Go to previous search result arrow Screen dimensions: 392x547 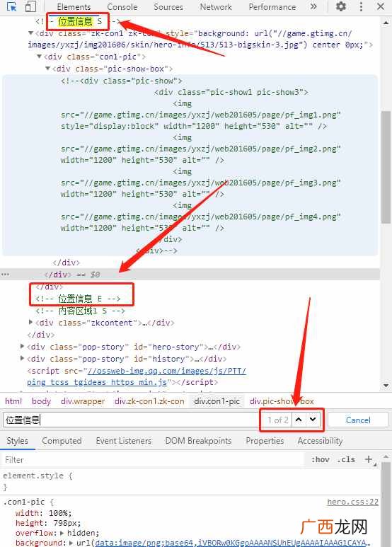(x=299, y=420)
